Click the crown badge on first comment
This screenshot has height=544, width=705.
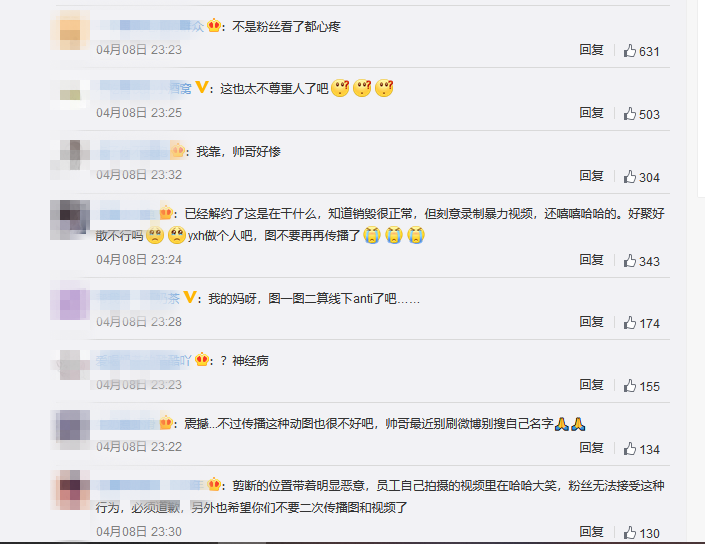[x=214, y=26]
